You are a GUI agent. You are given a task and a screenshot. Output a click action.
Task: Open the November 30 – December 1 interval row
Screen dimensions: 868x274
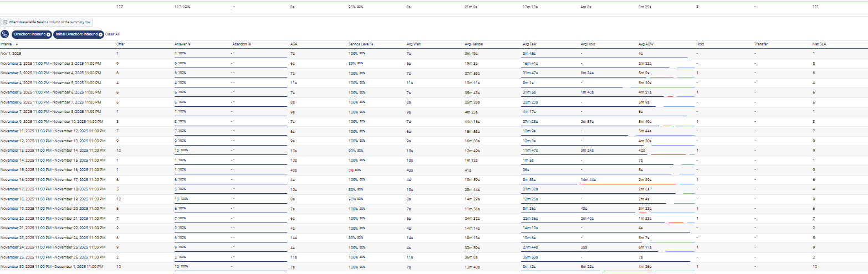[50, 267]
